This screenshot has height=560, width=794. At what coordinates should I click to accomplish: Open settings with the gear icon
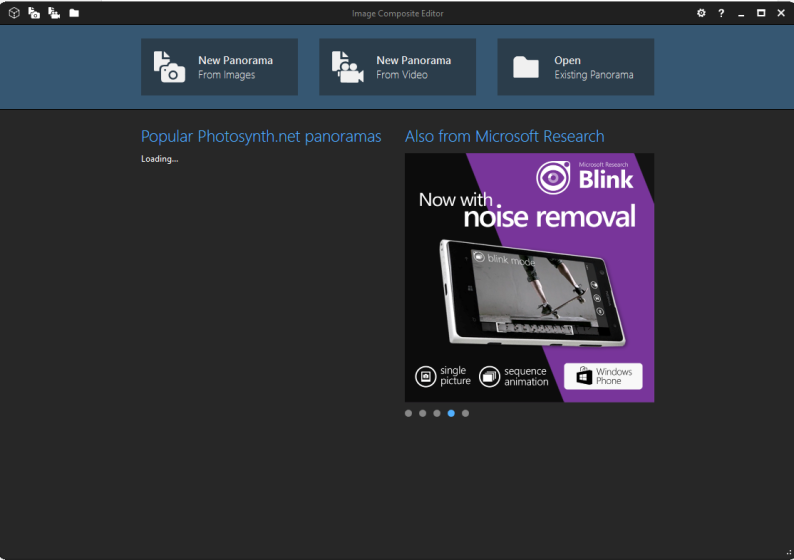tap(701, 13)
